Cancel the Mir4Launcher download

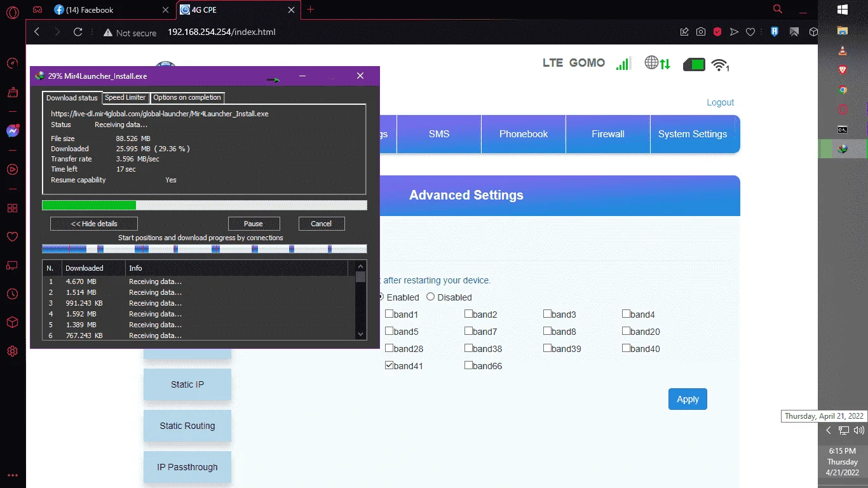point(322,224)
